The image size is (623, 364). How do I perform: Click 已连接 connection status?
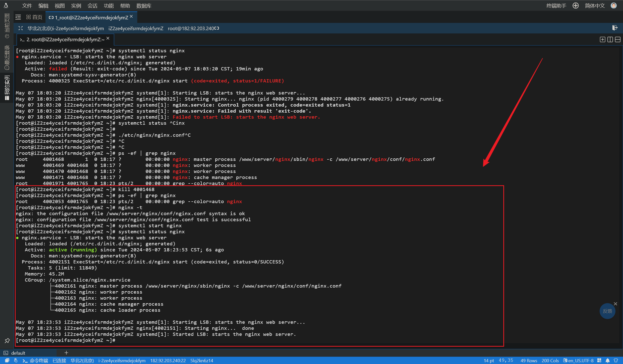pos(59,360)
